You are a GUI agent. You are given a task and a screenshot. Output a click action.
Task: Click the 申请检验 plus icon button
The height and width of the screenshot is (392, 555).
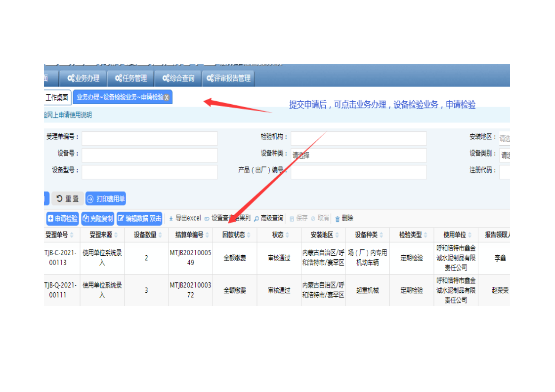62,219
